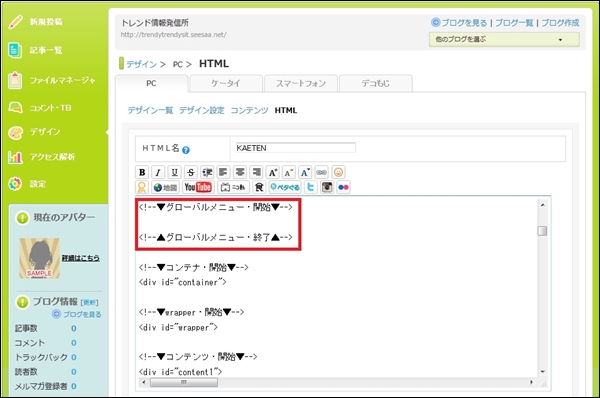Screen dimensions: 600x398
Task: Toggle bold formatting in the editor toolbar
Action: pyautogui.click(x=142, y=172)
